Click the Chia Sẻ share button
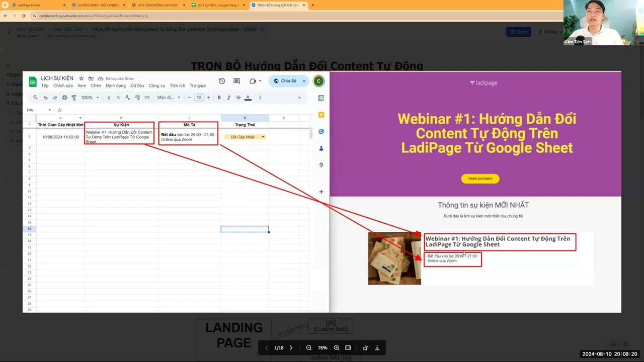This screenshot has height=362, width=644. coord(285,81)
